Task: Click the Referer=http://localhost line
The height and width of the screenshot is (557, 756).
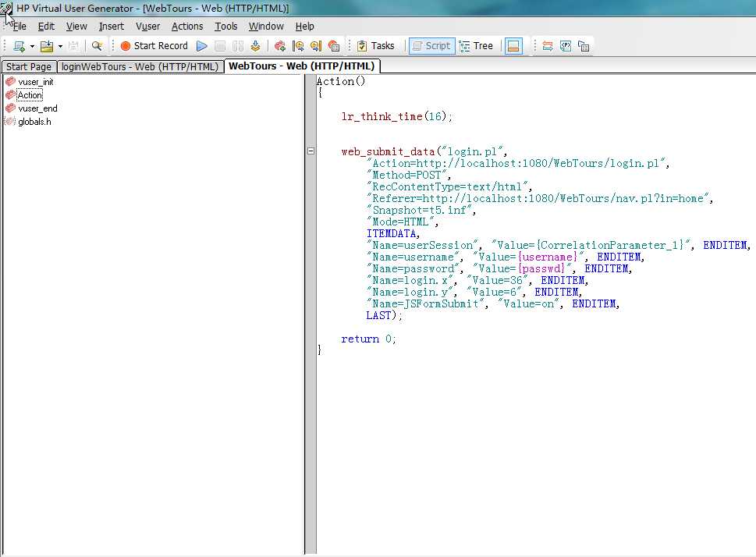Action: [539, 198]
